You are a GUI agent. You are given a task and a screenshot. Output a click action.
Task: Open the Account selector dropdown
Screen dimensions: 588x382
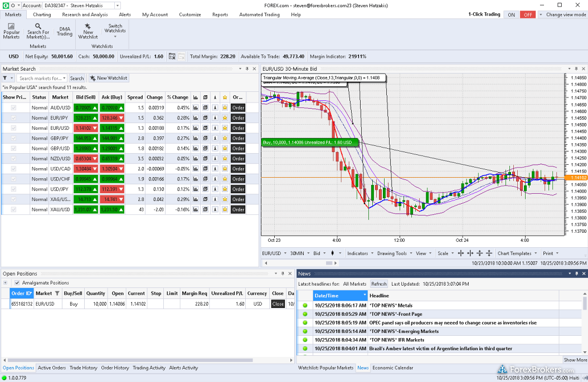[x=118, y=6]
